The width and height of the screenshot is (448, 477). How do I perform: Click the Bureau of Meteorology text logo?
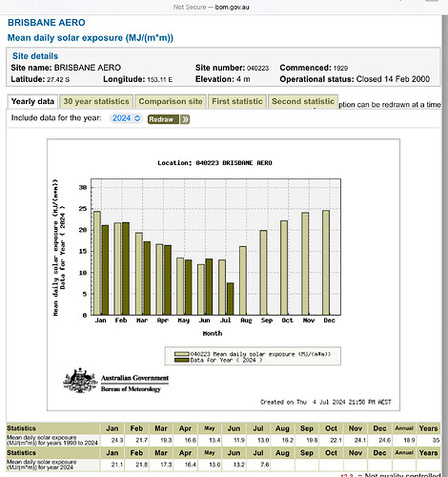131,389
